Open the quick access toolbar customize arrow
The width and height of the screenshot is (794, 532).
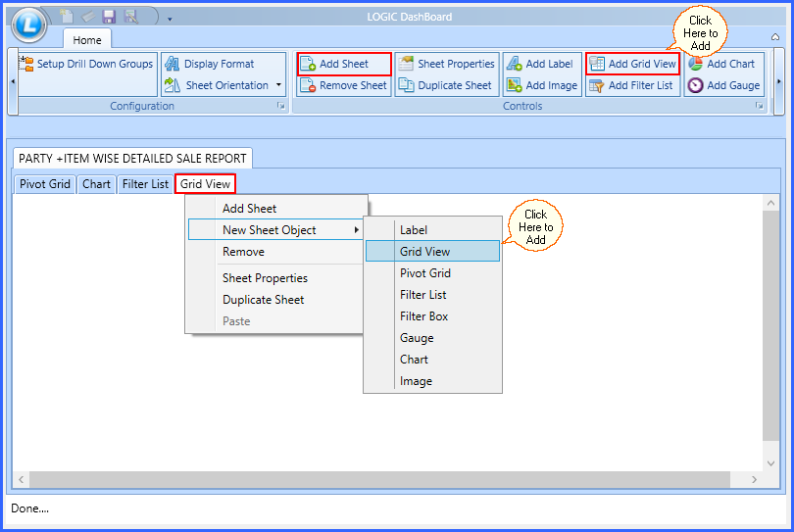pyautogui.click(x=170, y=20)
